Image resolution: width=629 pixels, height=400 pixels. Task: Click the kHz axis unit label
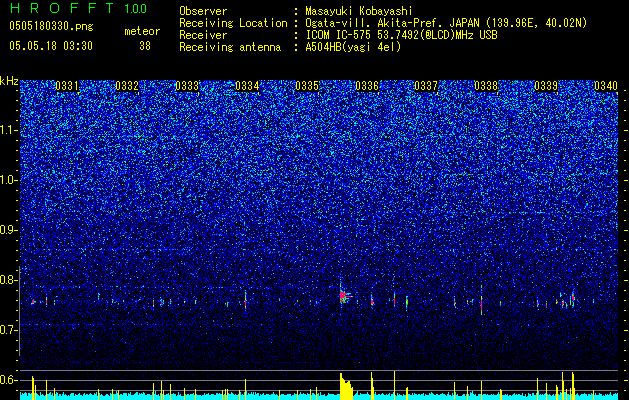point(9,81)
